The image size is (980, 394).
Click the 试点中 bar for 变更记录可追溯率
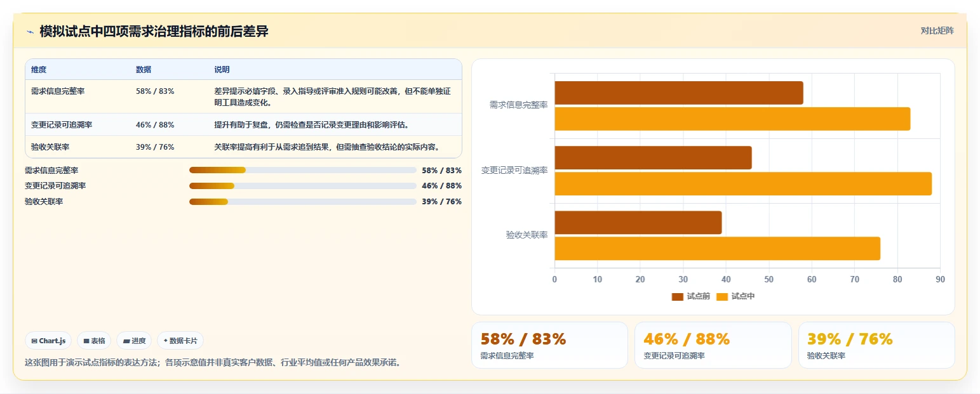tap(743, 183)
